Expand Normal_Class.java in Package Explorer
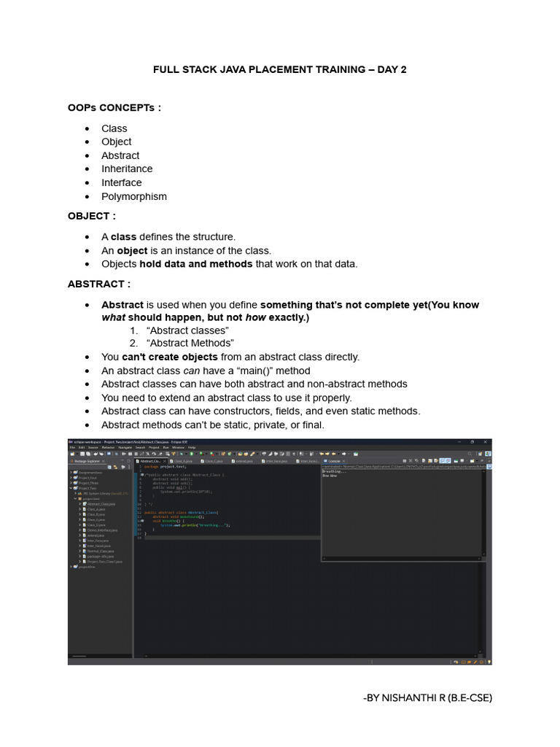The width and height of the screenshot is (560, 747). pyautogui.click(x=80, y=551)
